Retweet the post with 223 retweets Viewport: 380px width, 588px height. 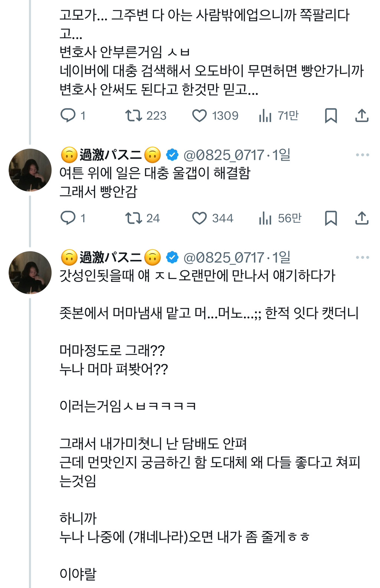point(134,116)
